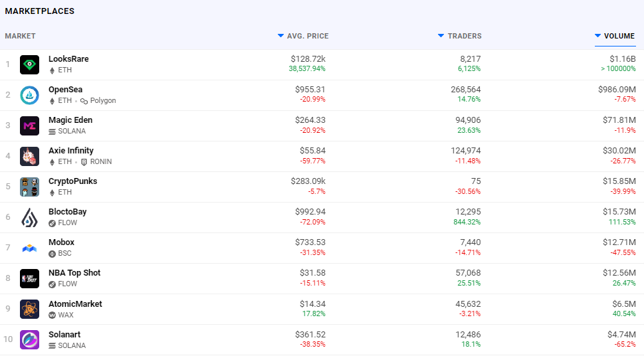Open the AtomicMarket name link

point(75,304)
